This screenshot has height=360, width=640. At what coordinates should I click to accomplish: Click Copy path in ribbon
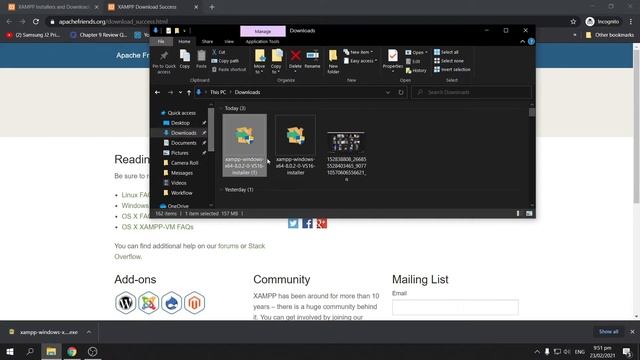pos(225,61)
